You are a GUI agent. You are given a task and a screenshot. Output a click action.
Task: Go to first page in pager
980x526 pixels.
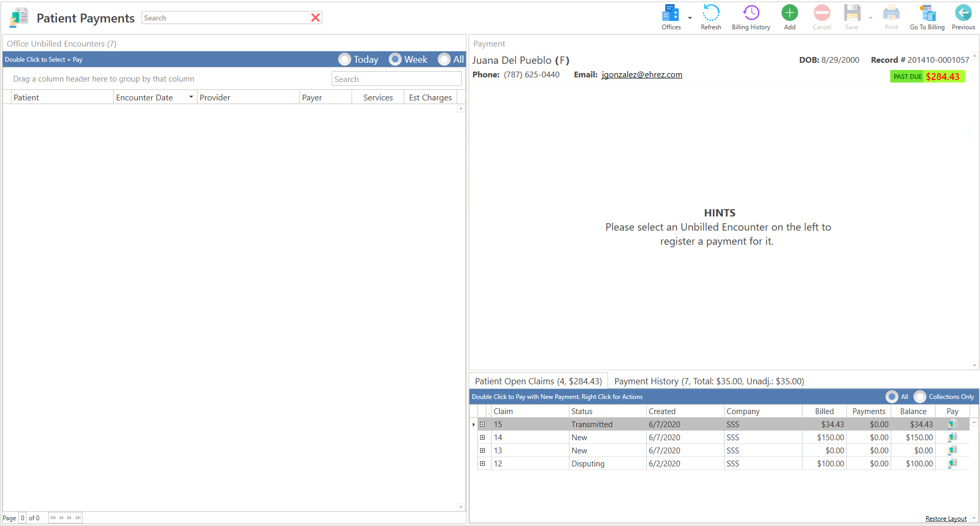tap(53, 518)
